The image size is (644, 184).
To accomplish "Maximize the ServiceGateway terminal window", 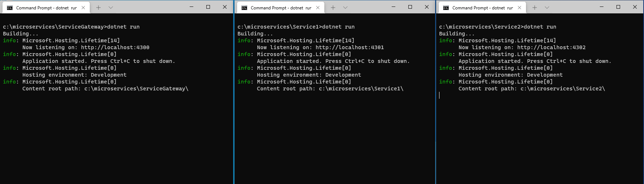I will pyautogui.click(x=208, y=7).
